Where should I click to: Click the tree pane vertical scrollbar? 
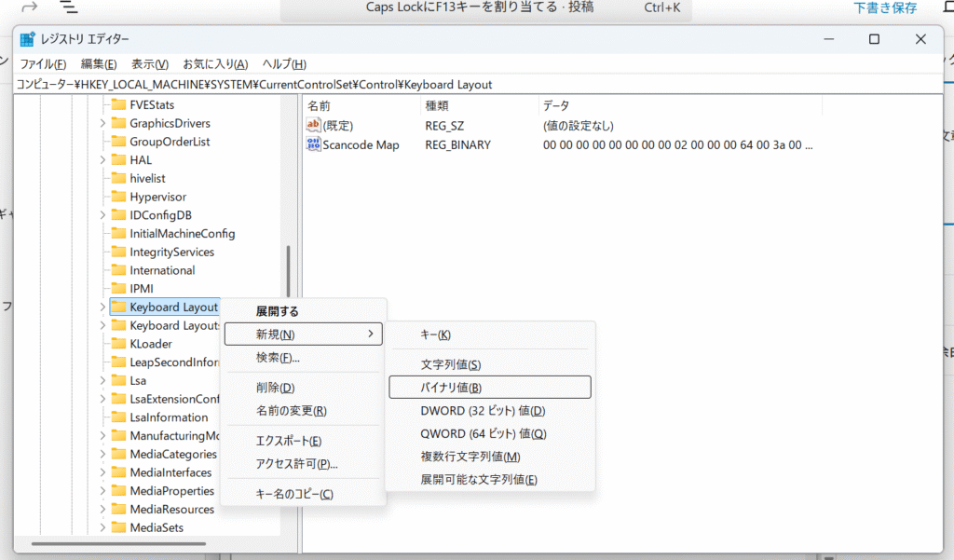tap(288, 271)
